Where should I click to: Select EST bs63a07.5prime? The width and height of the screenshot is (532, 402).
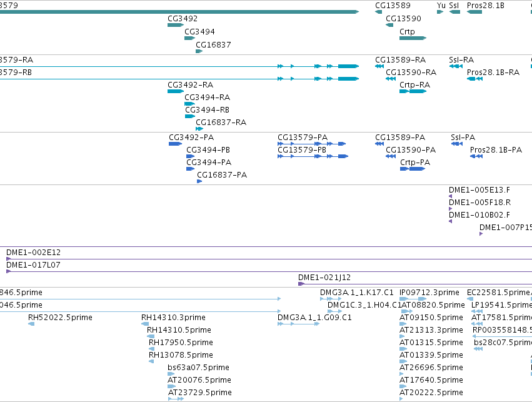point(171,374)
